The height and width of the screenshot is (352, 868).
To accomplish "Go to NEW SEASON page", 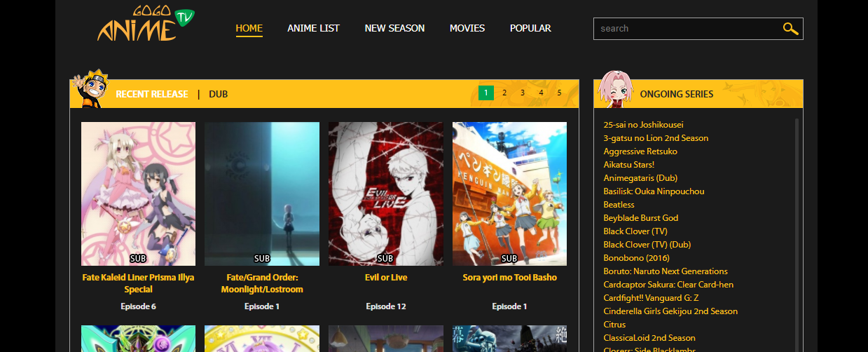I will point(394,28).
